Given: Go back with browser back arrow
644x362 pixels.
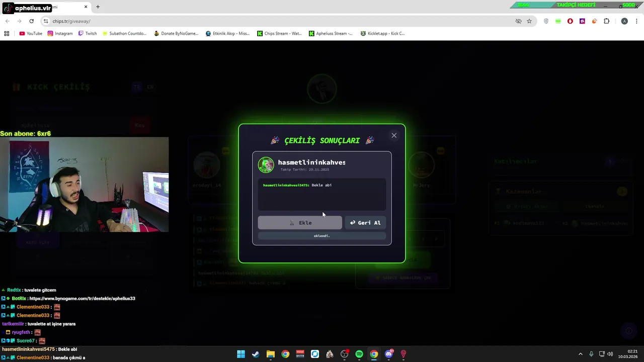Looking at the screenshot, I should pyautogui.click(x=7, y=21).
